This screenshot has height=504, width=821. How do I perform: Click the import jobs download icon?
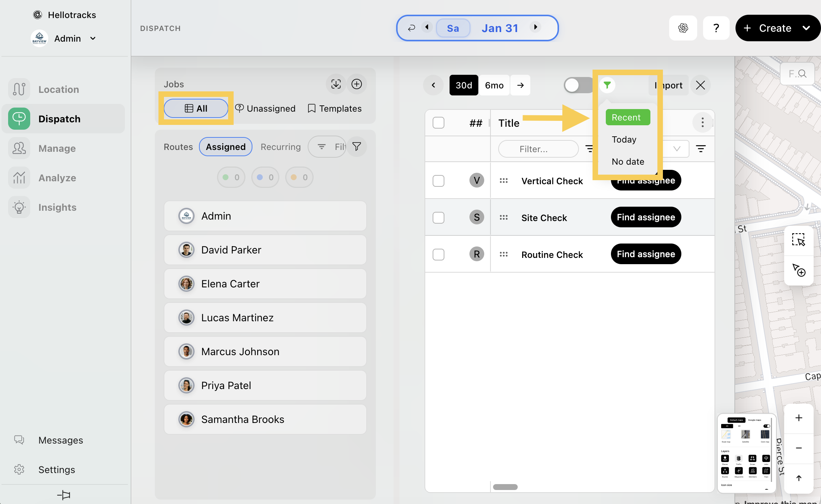[x=336, y=84]
